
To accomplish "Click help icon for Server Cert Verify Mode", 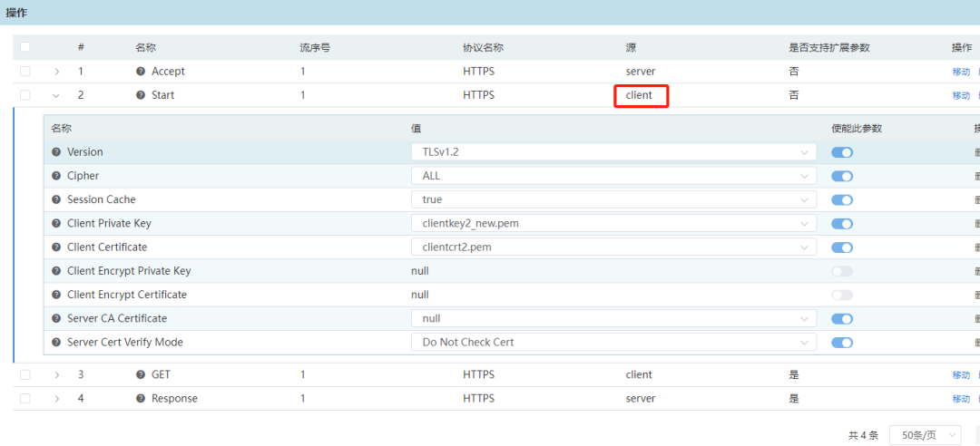I will pos(56,343).
